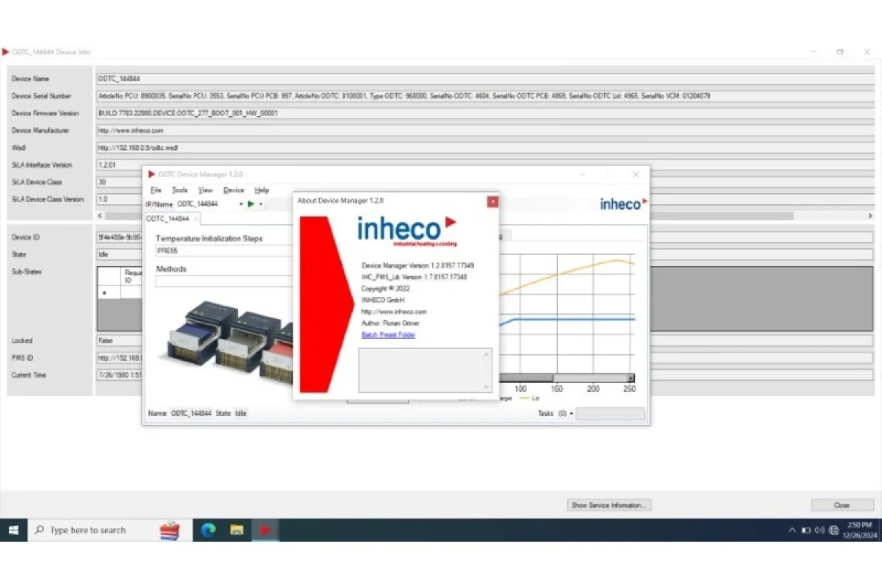Expand the Tasks (0) dropdown
Image resolution: width=882 pixels, height=588 pixels.
(x=572, y=414)
